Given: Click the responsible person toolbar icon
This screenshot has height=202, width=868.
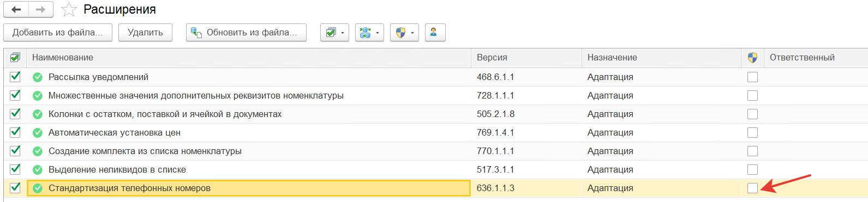Looking at the screenshot, I should click(x=435, y=33).
